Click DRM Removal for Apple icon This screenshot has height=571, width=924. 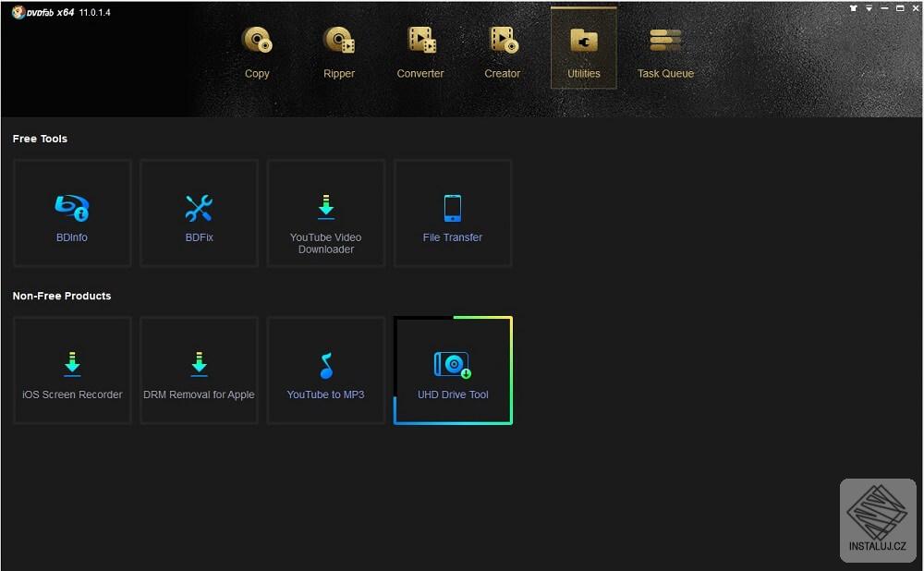click(200, 364)
